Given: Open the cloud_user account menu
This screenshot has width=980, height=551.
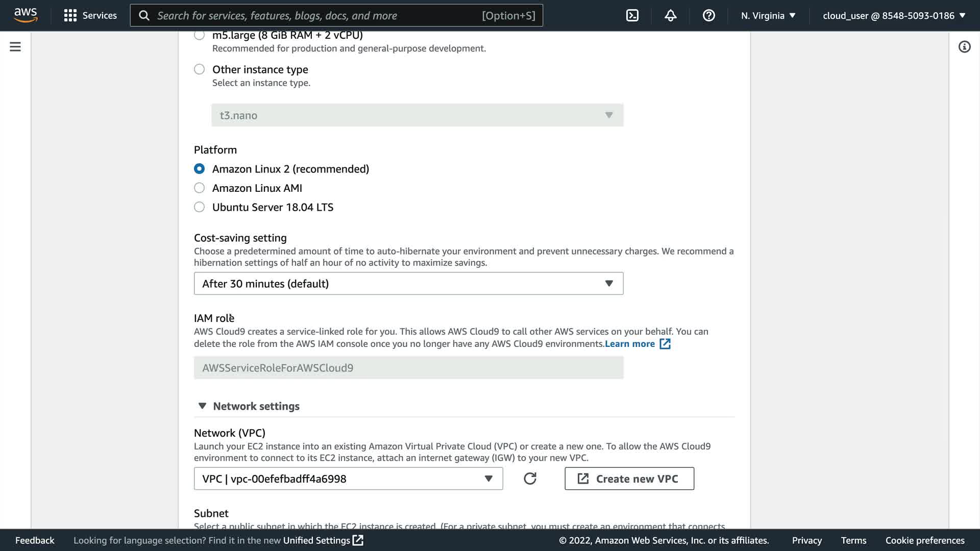Looking at the screenshot, I should tap(894, 15).
